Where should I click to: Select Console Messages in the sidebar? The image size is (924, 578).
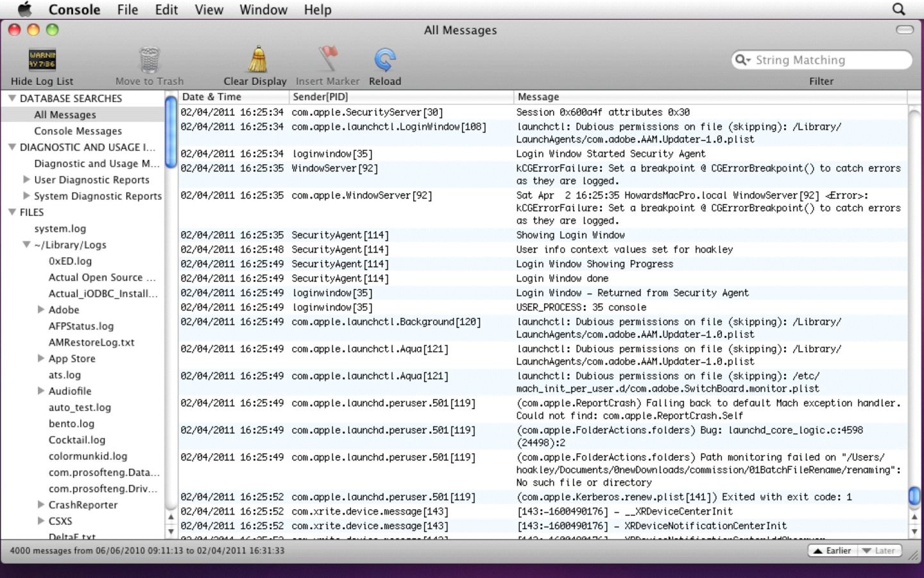click(x=78, y=131)
